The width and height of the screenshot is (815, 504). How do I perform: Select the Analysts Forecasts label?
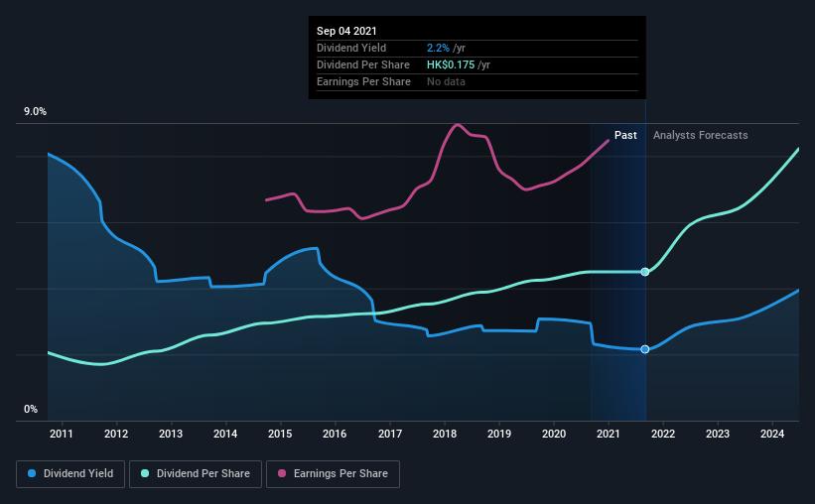pyautogui.click(x=700, y=135)
